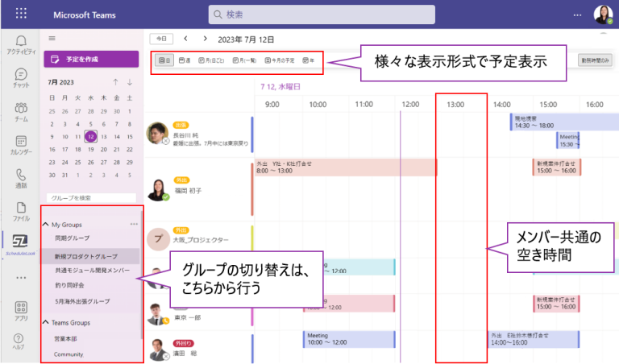Click the 今日 (Today) button
Screen dimensions: 619x364
click(x=161, y=39)
